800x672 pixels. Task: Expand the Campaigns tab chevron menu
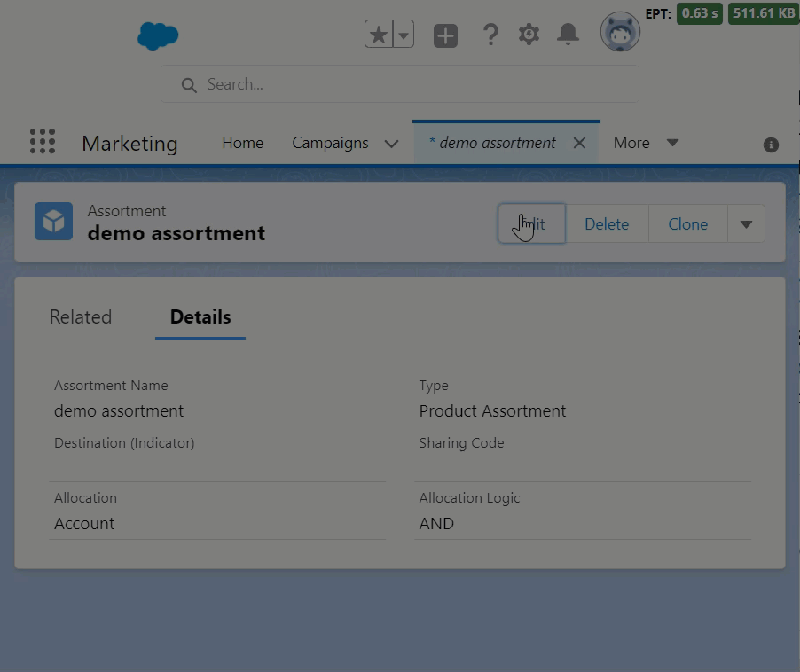tap(391, 144)
